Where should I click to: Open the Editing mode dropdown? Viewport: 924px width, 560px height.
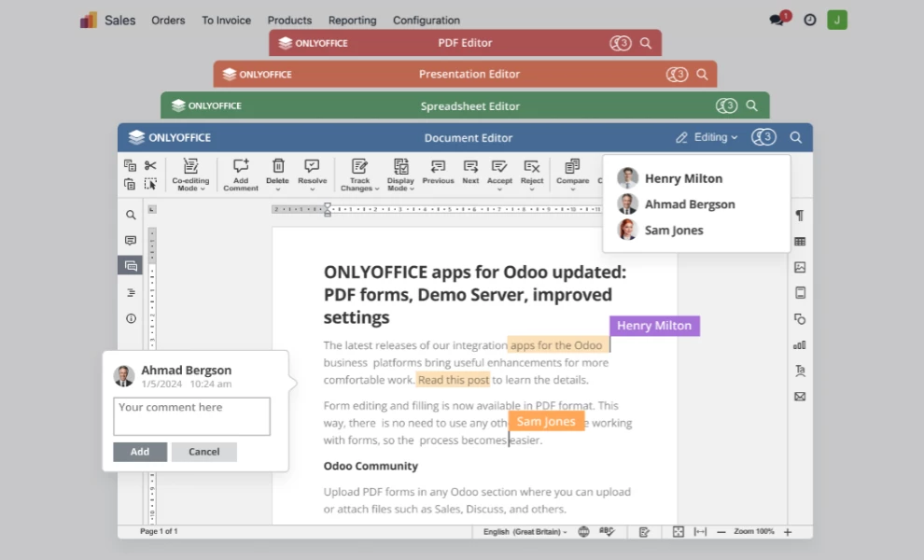(707, 137)
